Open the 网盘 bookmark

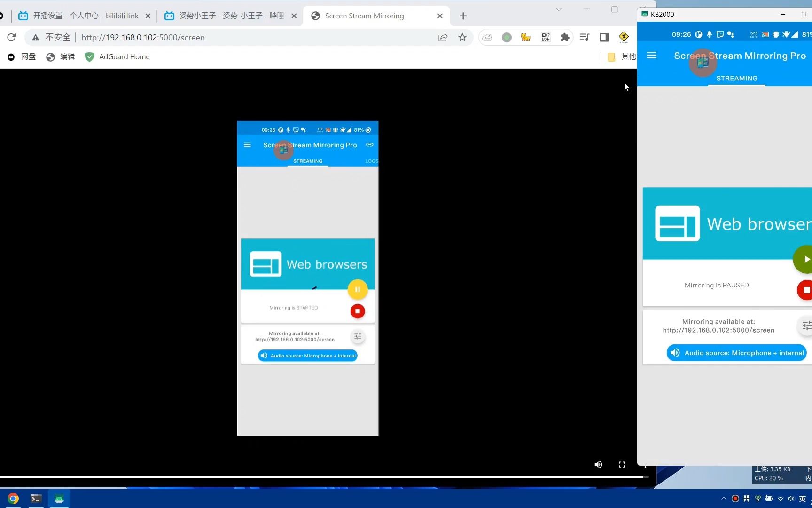[22, 56]
